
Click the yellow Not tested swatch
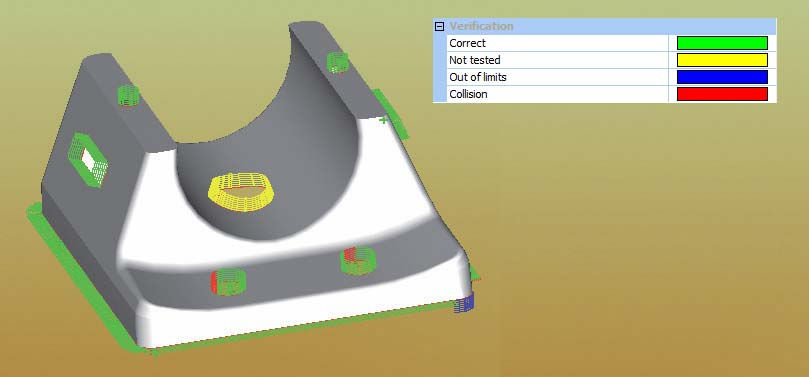722,60
